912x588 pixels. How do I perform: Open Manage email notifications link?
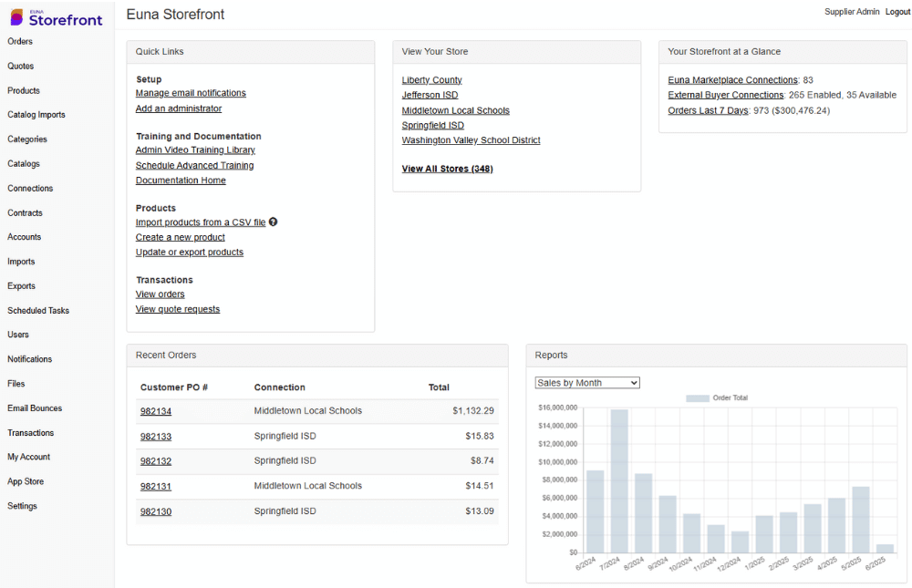[191, 93]
